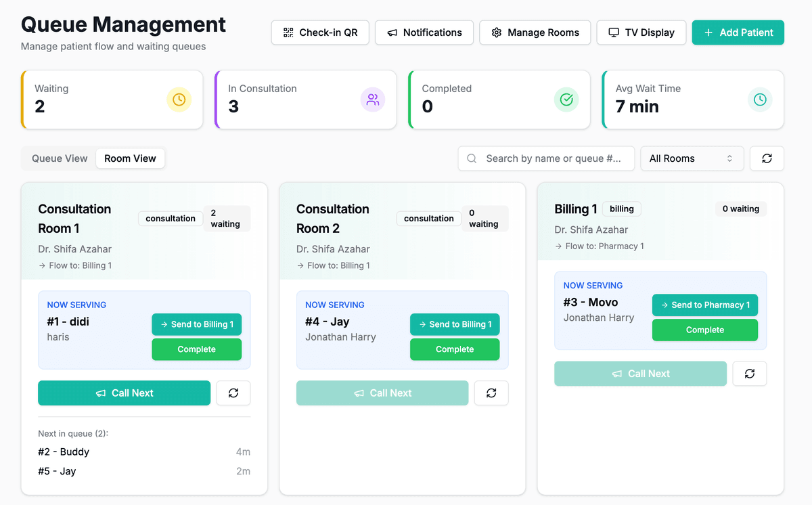Click the refresh icon in Consultation Room 1
This screenshot has width=812, height=505.
point(233,393)
